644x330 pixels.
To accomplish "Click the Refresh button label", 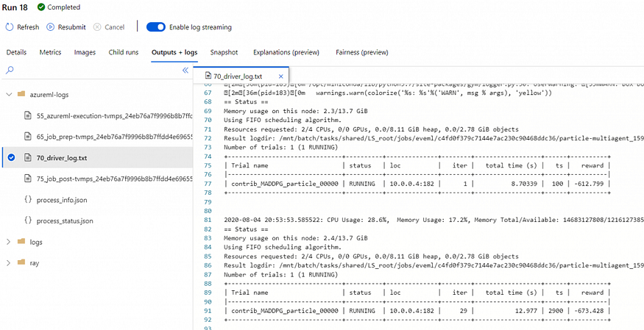I will (x=28, y=27).
